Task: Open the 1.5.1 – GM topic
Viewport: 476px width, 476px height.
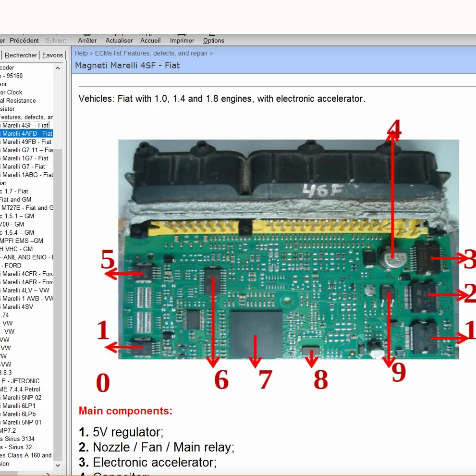Action: pyautogui.click(x=17, y=216)
